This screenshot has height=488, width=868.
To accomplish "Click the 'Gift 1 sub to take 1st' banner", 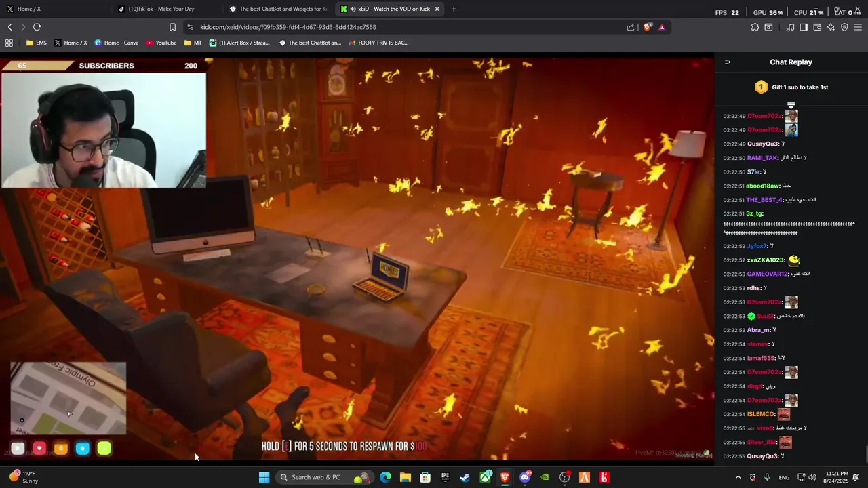I will (791, 87).
